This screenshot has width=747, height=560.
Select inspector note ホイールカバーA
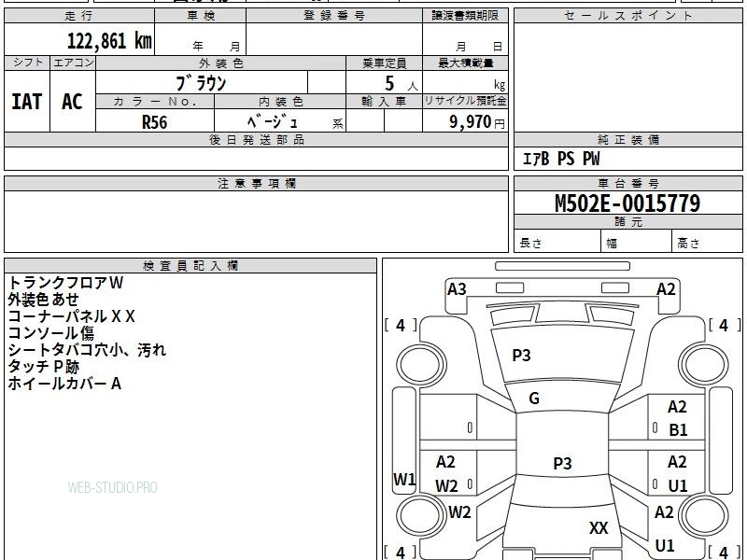tap(64, 384)
